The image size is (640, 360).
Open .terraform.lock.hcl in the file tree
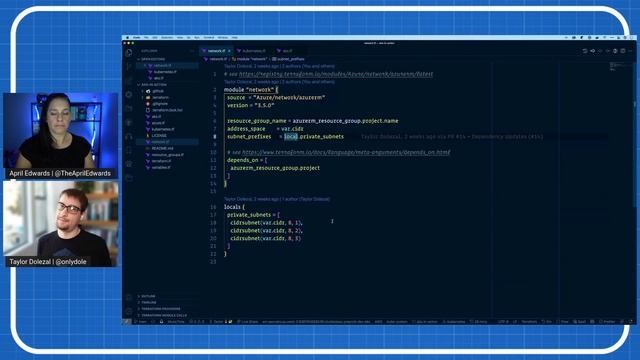pos(167,110)
